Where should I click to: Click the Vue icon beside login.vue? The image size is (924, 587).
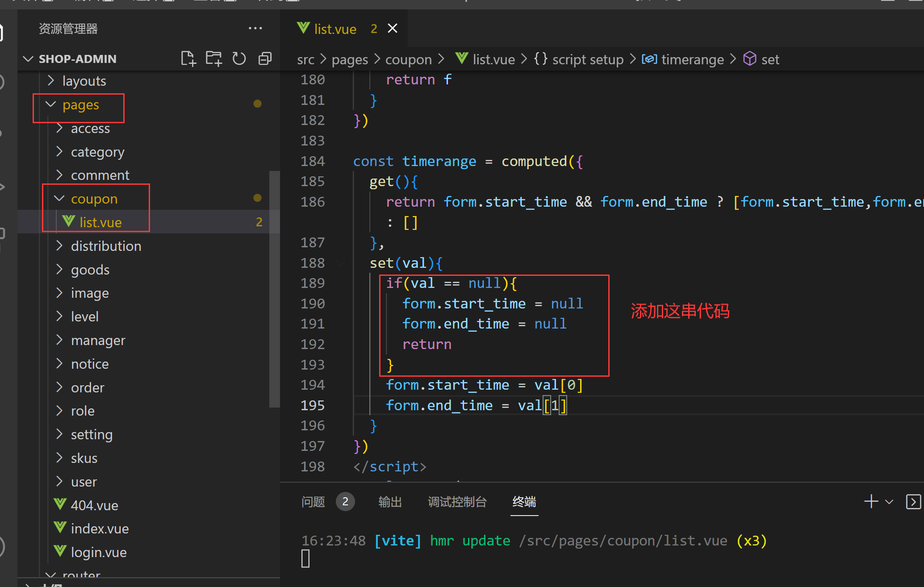tap(60, 552)
